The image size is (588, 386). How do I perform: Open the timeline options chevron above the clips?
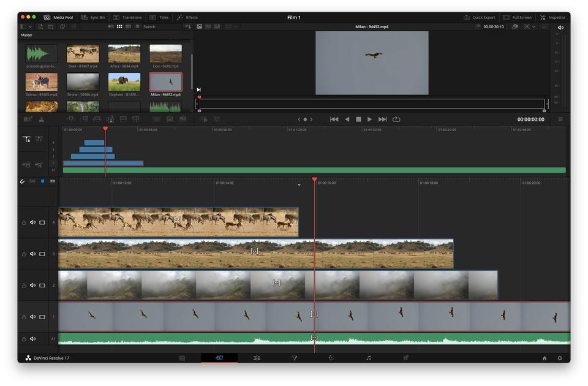click(299, 183)
